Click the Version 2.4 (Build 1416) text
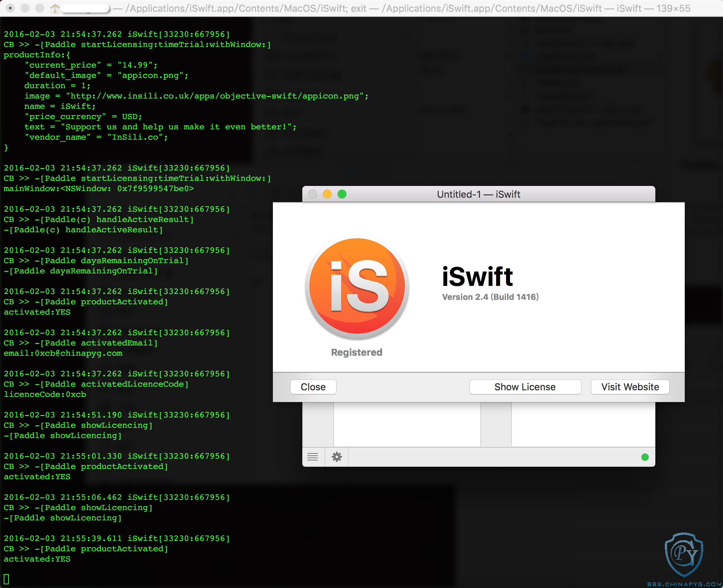The height and width of the screenshot is (588, 723). tap(490, 297)
